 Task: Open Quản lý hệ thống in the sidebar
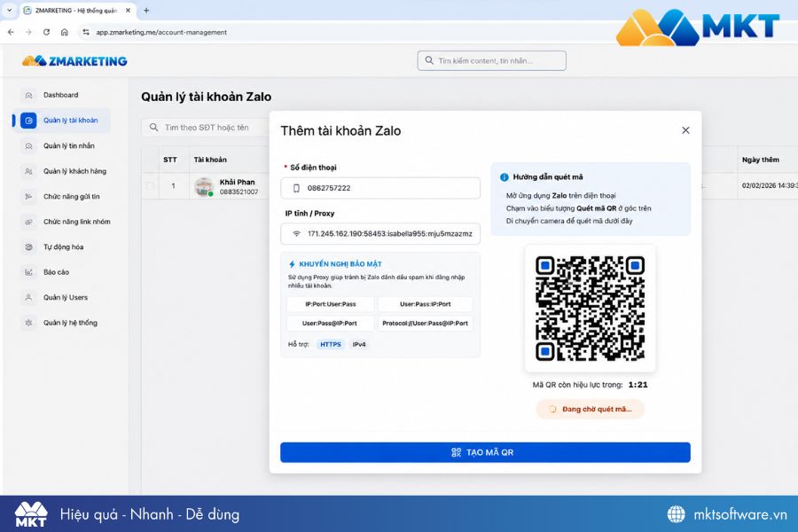click(70, 323)
